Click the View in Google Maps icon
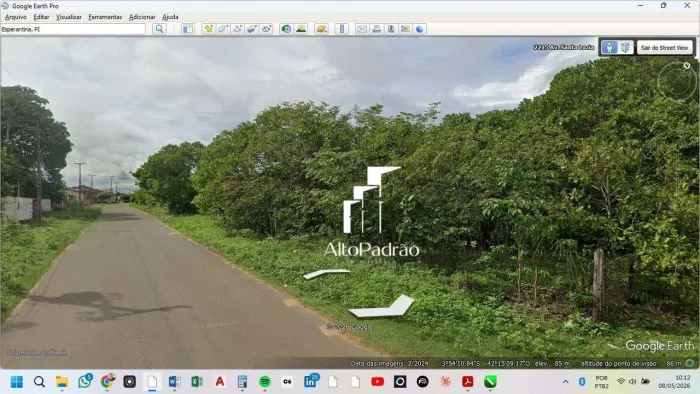 point(405,29)
